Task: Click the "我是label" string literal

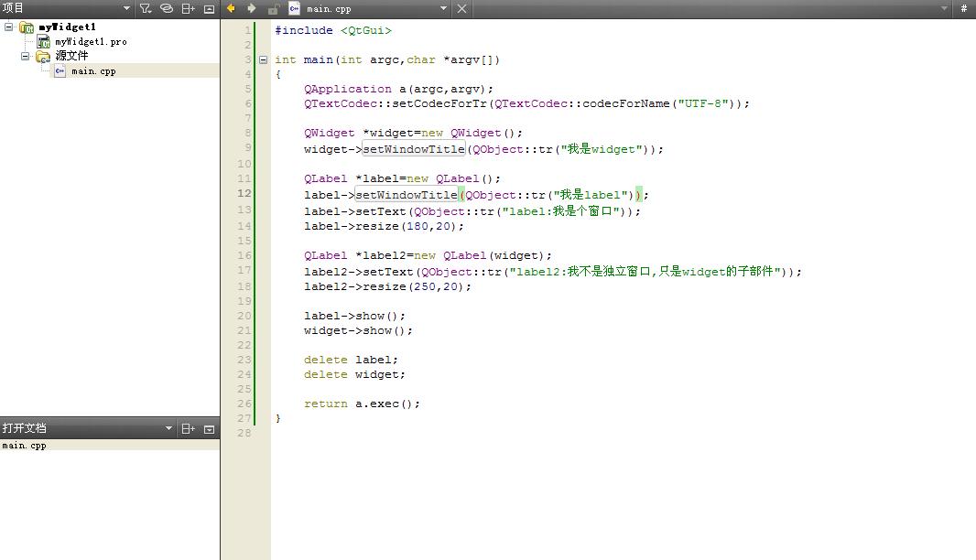Action: click(590, 195)
